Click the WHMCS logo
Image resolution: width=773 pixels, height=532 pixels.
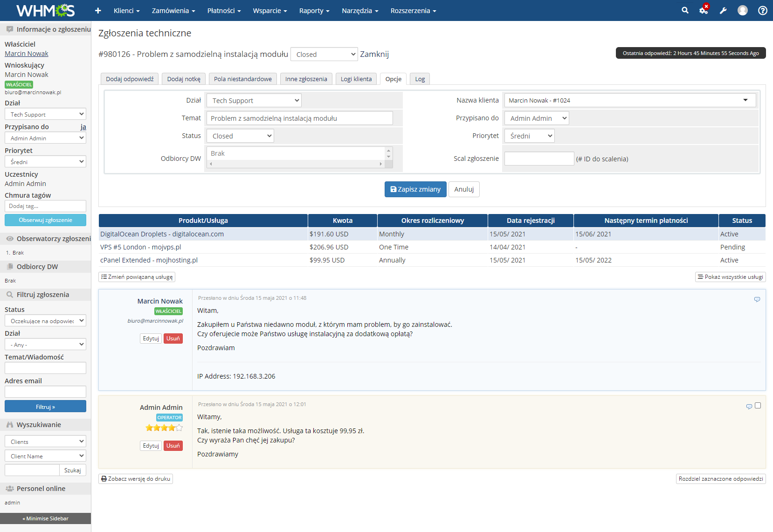pos(45,10)
